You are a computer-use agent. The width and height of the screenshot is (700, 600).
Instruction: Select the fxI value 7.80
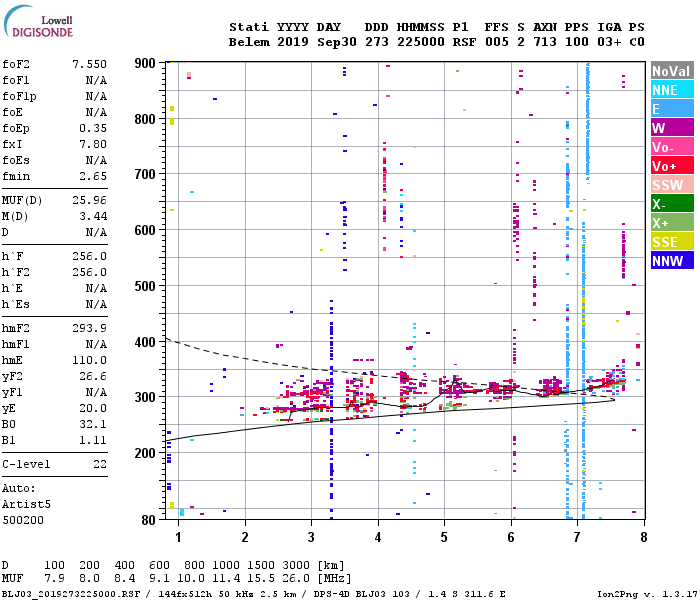click(x=93, y=145)
